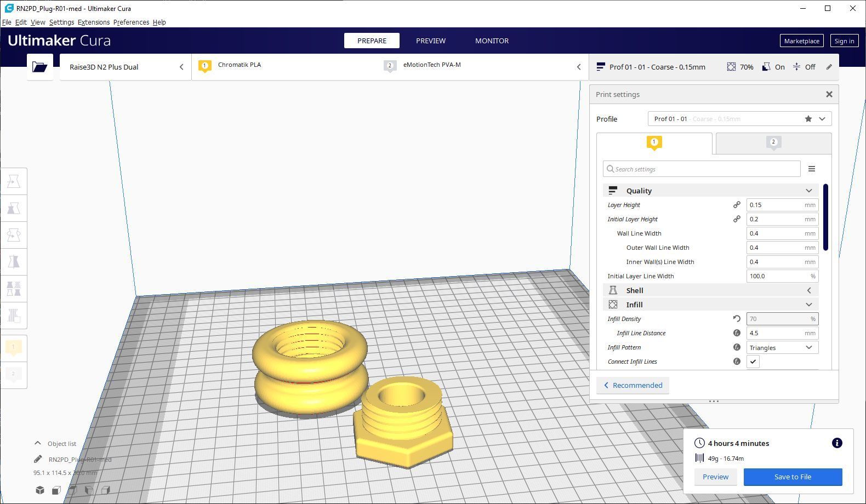The width and height of the screenshot is (866, 504).
Task: Click the print time info icon
Action: pyautogui.click(x=836, y=443)
